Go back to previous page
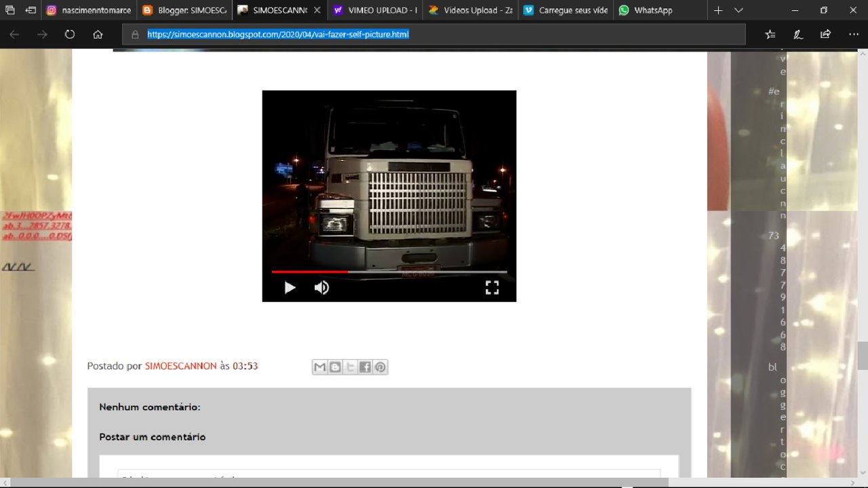 (x=14, y=34)
